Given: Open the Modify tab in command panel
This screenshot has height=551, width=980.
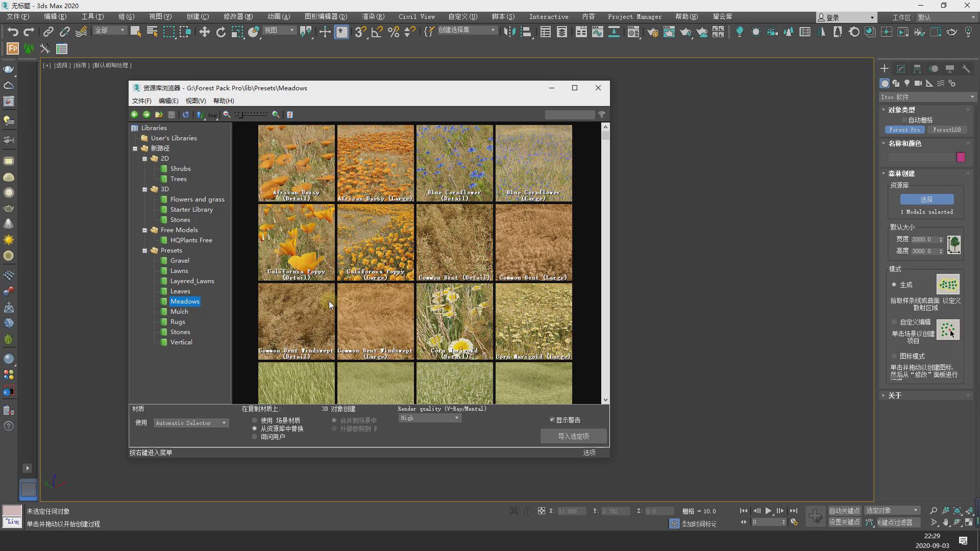Looking at the screenshot, I should (x=901, y=68).
